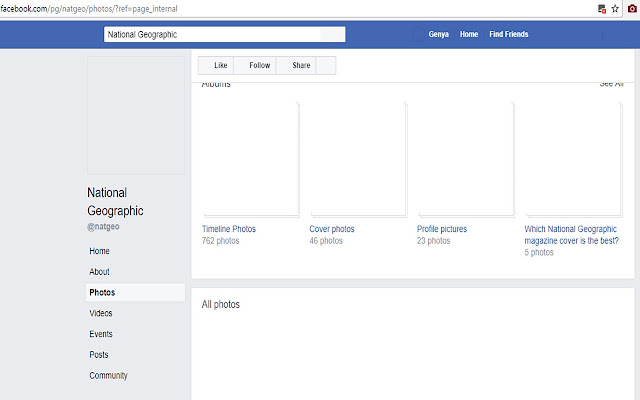The width and height of the screenshot is (640, 400).
Task: Select About in the page sidebar
Action: tap(99, 272)
